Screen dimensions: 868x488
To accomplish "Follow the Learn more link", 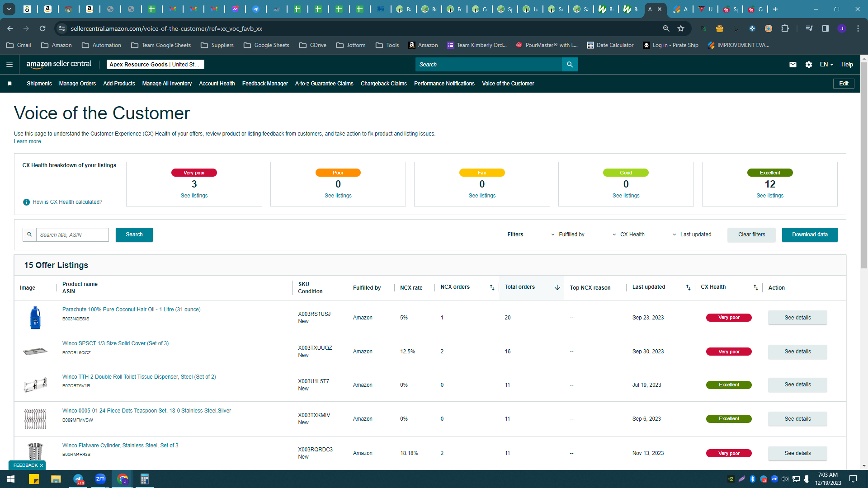I will [x=27, y=141].
